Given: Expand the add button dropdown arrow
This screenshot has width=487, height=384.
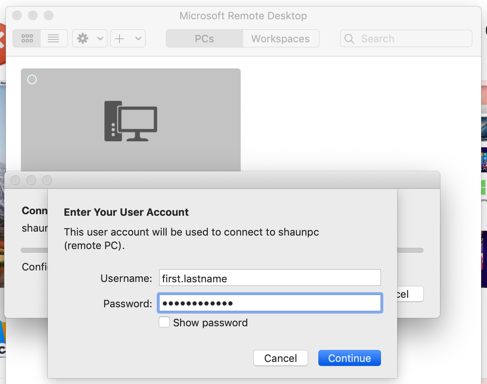Looking at the screenshot, I should (138, 38).
